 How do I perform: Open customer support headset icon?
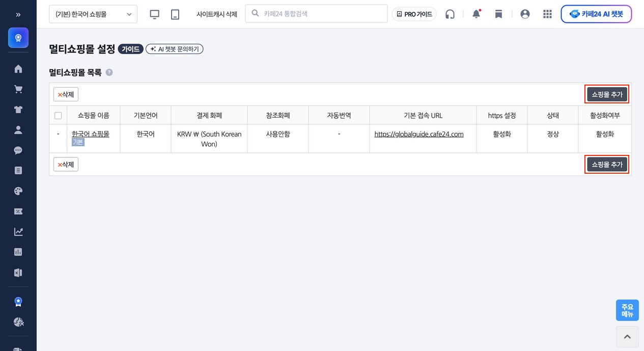(450, 14)
